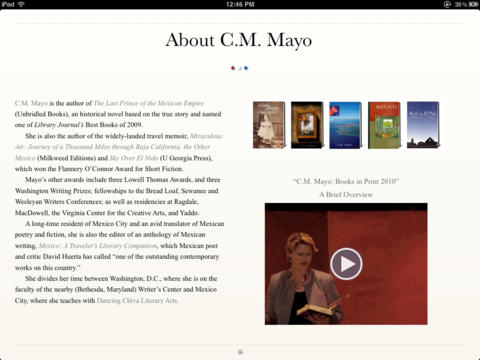Tap the 35% battery percentage text
This screenshot has height=360, width=480.
pyautogui.click(x=461, y=4)
